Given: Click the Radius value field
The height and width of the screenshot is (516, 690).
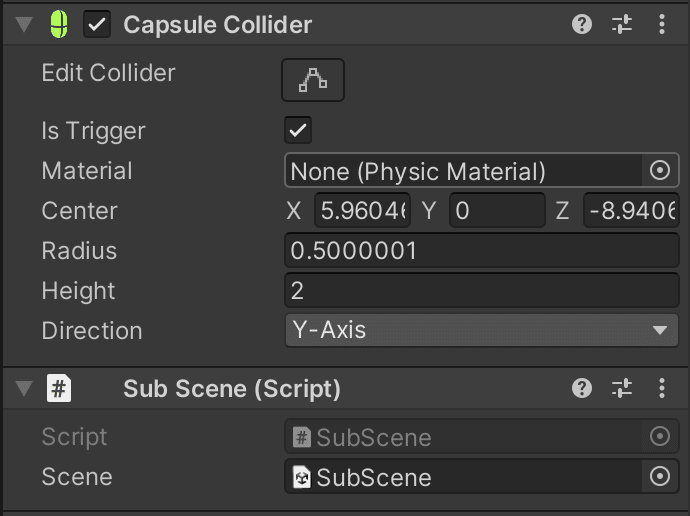Looking at the screenshot, I should click(x=481, y=251).
